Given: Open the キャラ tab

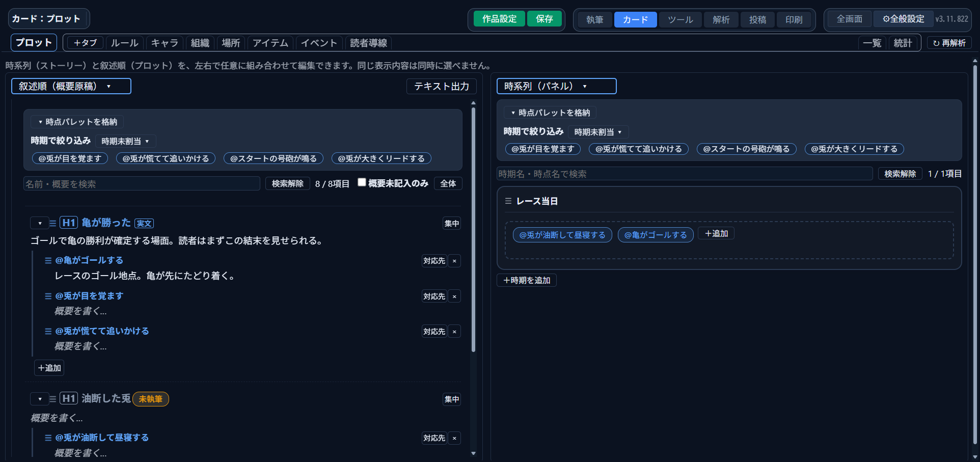Looking at the screenshot, I should (165, 43).
